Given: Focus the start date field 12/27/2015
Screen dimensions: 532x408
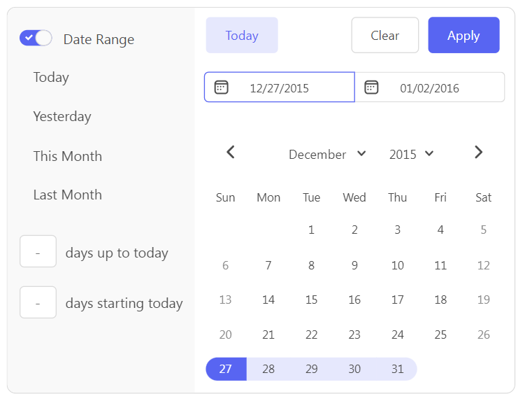Looking at the screenshot, I should [279, 87].
